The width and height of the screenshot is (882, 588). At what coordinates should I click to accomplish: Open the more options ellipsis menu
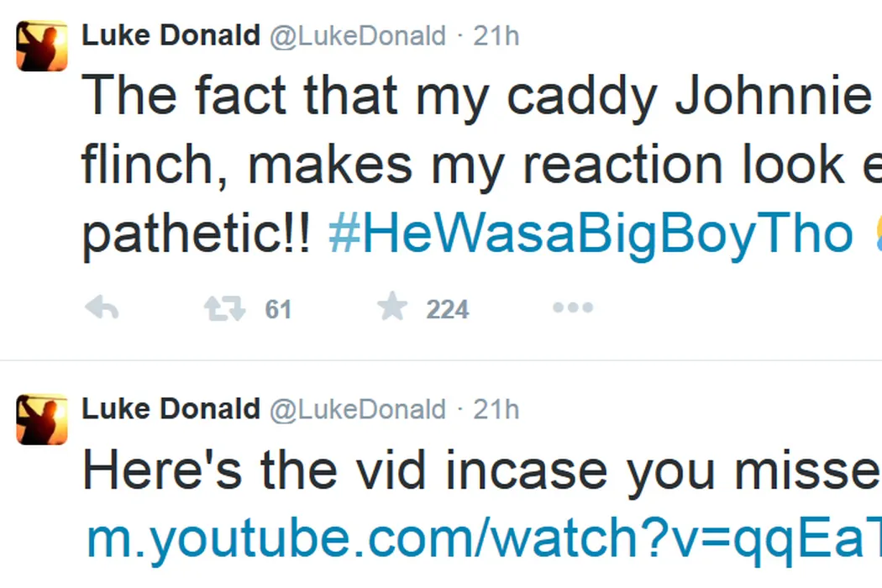[x=572, y=308]
